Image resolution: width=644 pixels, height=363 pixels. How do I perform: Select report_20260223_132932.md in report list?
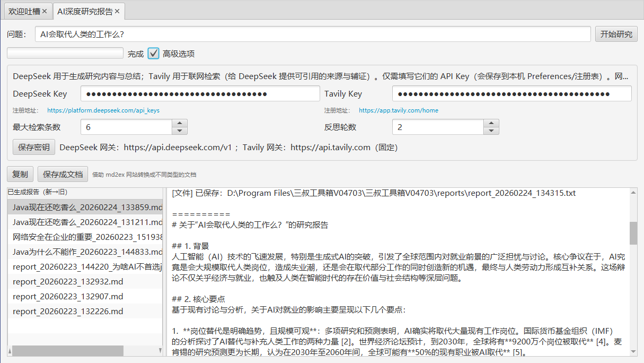point(68,282)
